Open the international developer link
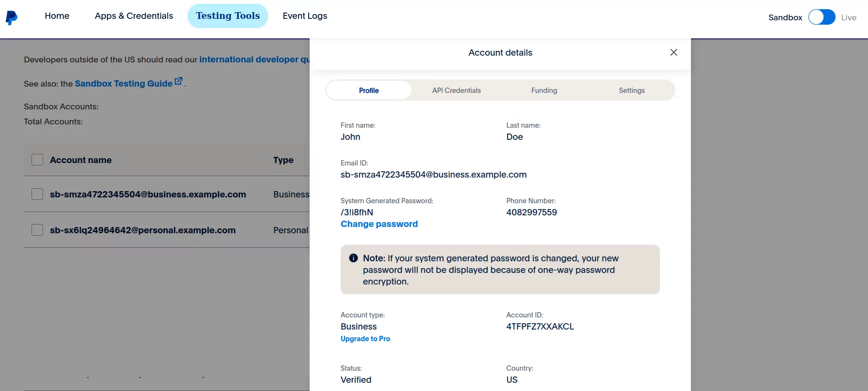Image resolution: width=868 pixels, height=391 pixels. [x=254, y=60]
